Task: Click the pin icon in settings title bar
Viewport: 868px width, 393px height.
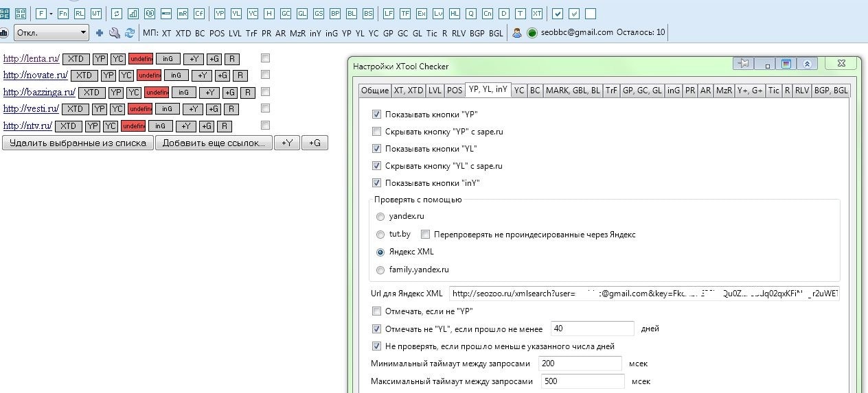Action: coord(743,64)
